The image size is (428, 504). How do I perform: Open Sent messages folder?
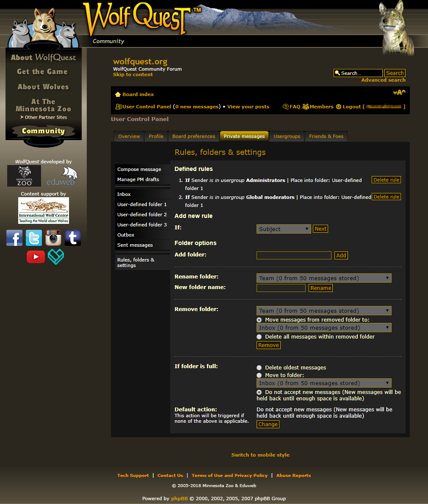point(142,245)
